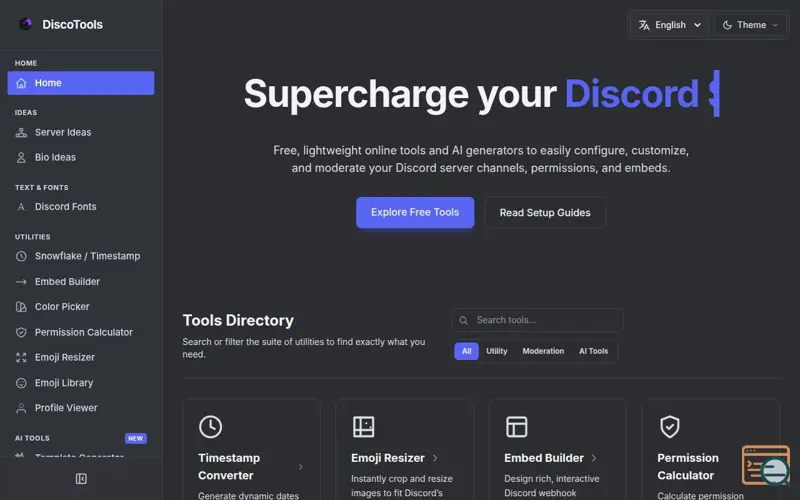
Task: Open the Embed Builder card title
Action: click(x=544, y=458)
